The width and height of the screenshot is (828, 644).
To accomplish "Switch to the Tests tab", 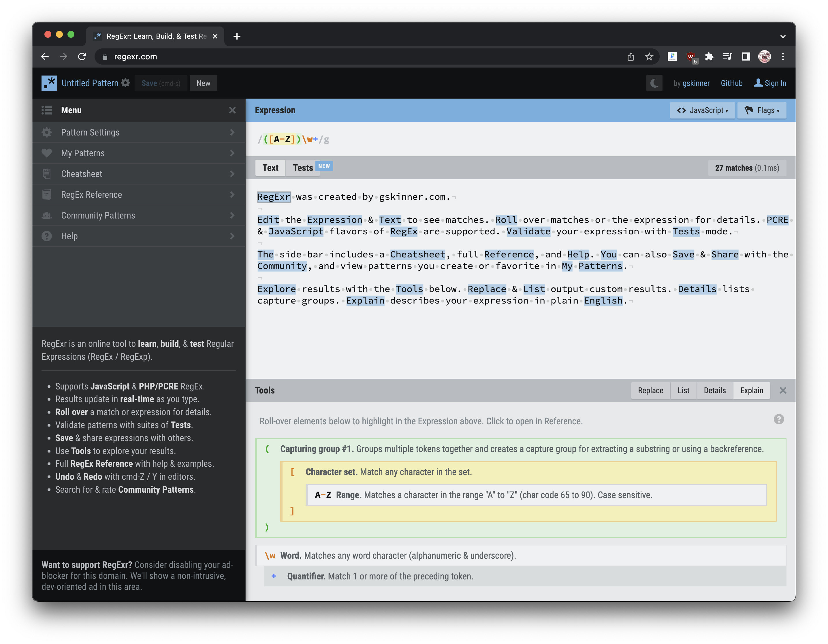I will coord(303,168).
